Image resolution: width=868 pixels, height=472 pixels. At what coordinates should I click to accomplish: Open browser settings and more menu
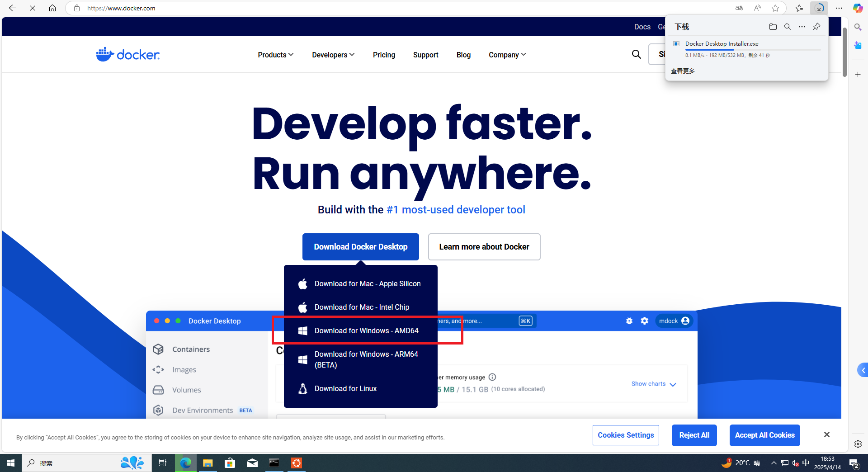(x=839, y=8)
